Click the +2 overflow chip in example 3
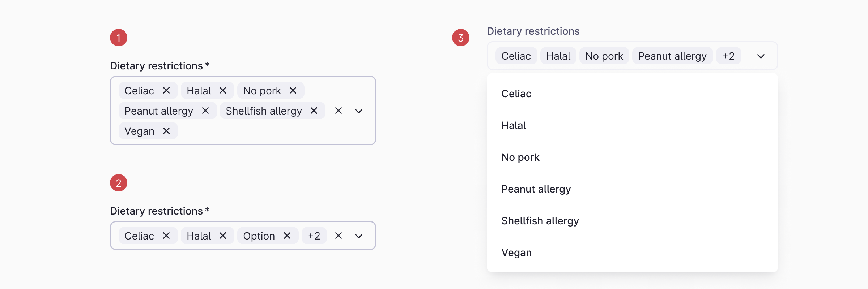The height and width of the screenshot is (289, 868). pos(728,56)
